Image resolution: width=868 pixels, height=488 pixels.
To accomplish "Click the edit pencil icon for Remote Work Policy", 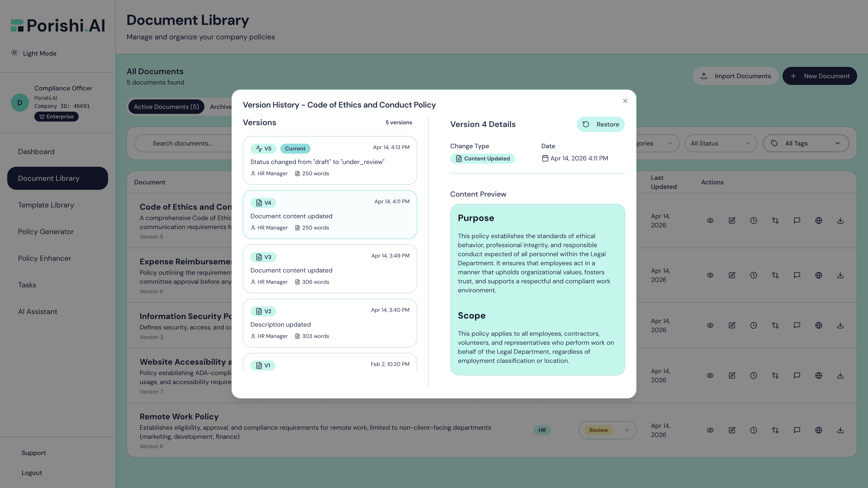I will (732, 430).
